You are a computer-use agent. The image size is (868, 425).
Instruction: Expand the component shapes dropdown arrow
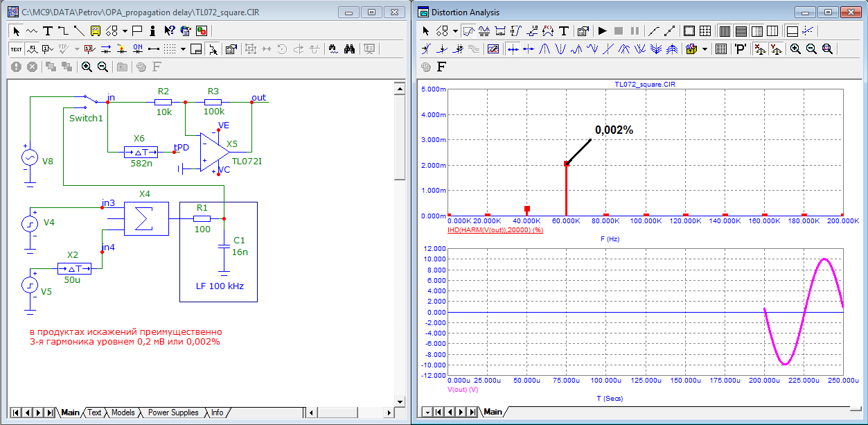coord(125,31)
